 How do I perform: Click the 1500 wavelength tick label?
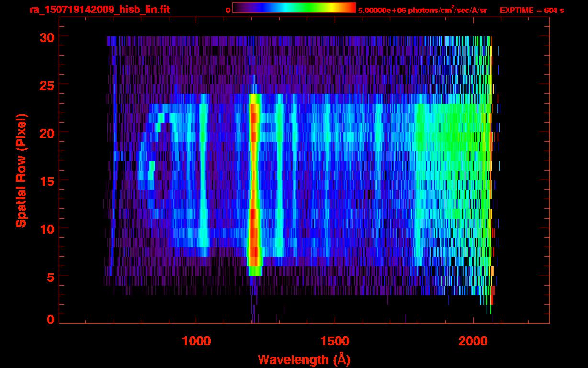pos(335,341)
